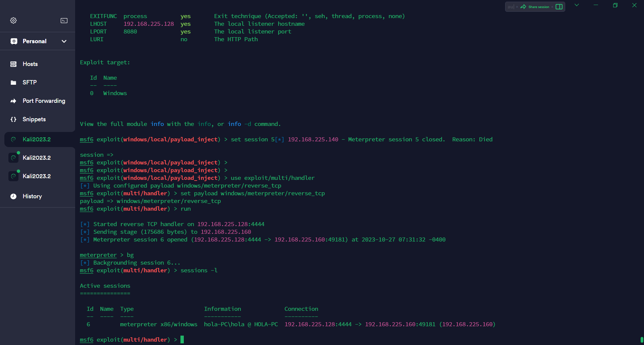Click the EXITFUNC option name
This screenshot has width=644, height=345.
[103, 16]
